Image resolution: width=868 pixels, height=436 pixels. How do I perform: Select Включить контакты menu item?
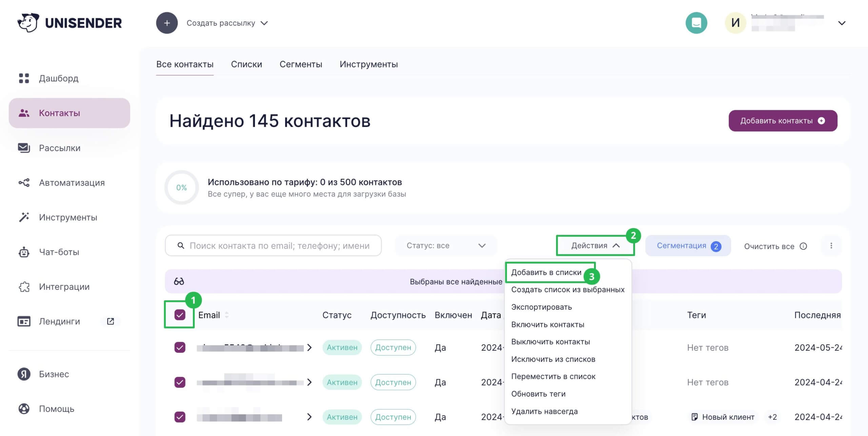click(x=548, y=324)
